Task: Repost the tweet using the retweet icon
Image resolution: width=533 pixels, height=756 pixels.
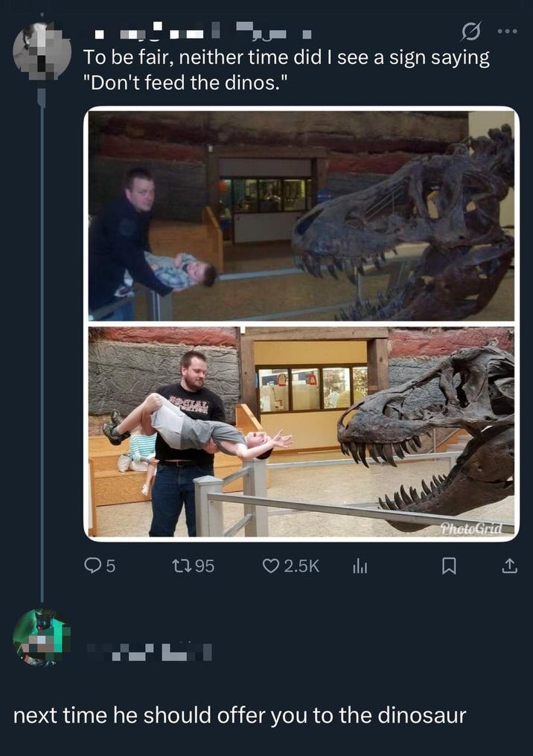Action: (182, 566)
